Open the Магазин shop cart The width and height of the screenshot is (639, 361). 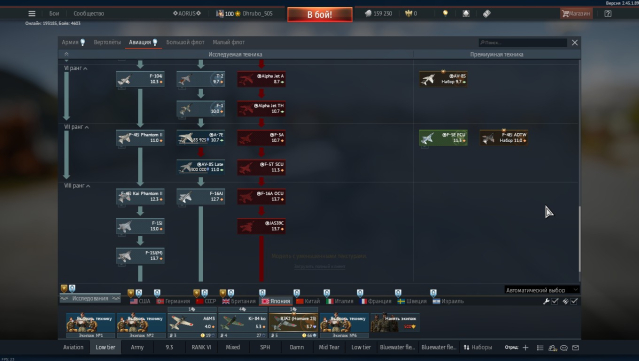pyautogui.click(x=575, y=13)
